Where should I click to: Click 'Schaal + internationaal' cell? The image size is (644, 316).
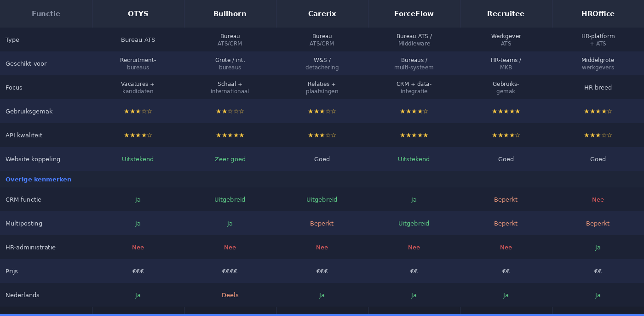[x=230, y=88]
